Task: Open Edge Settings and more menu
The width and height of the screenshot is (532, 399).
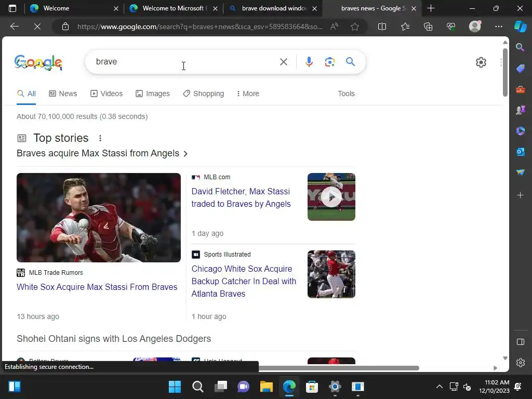Action: 499,26
